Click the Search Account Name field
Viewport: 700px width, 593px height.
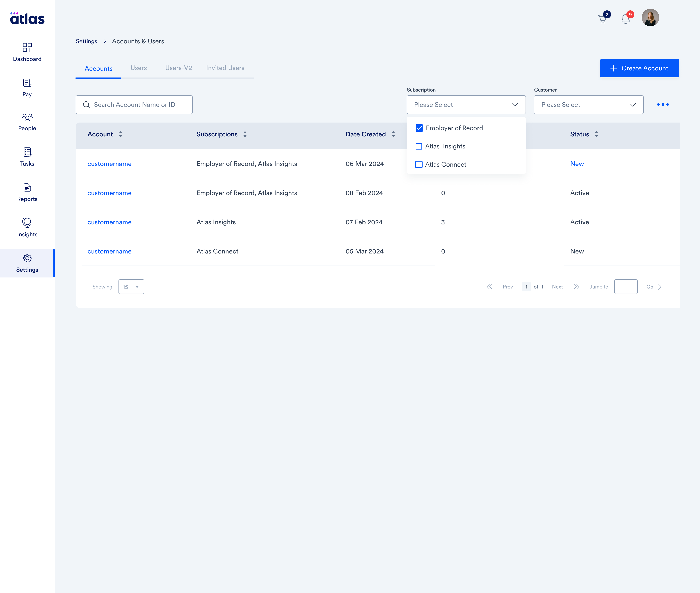[134, 104]
